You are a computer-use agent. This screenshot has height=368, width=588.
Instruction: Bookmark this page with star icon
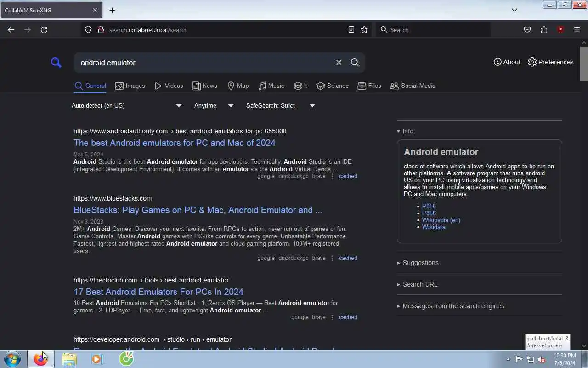click(364, 30)
